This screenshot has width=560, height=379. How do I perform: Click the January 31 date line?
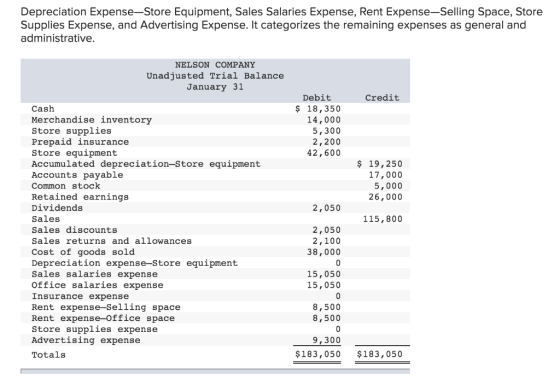[x=215, y=87]
